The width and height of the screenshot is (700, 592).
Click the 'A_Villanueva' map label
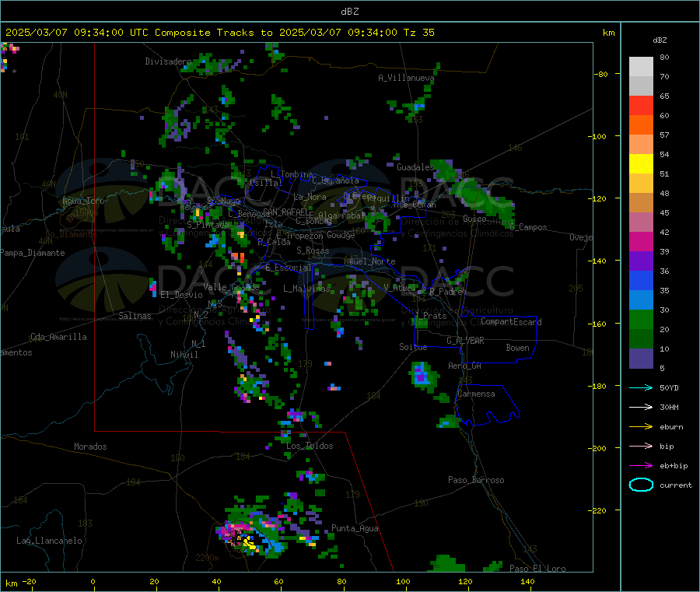(x=406, y=78)
